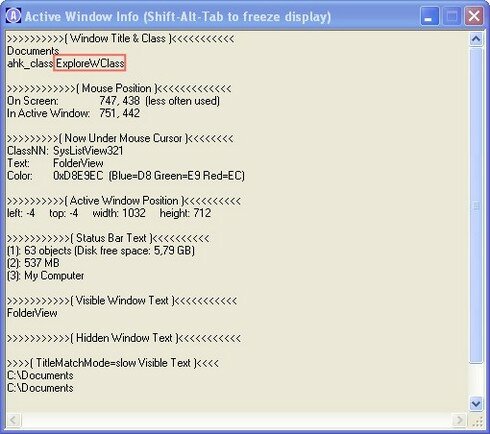Click 'FolderView' under Visible Window Text
Viewport: 490px width, 434px height.
(x=32, y=313)
